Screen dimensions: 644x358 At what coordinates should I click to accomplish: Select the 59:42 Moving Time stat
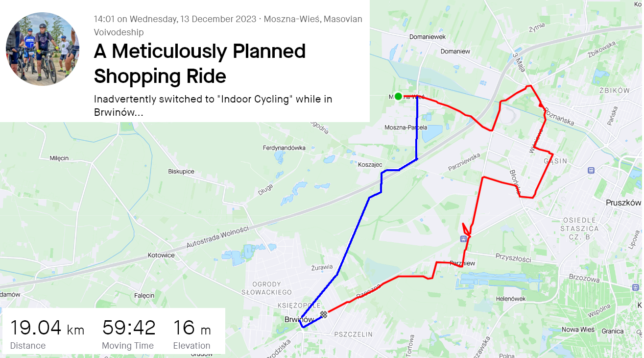129,333
